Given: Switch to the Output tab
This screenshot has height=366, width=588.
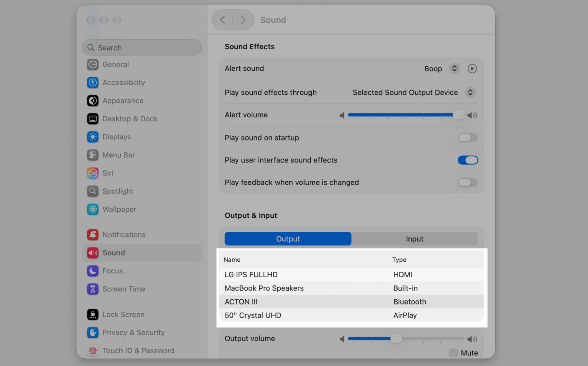Looking at the screenshot, I should [288, 239].
